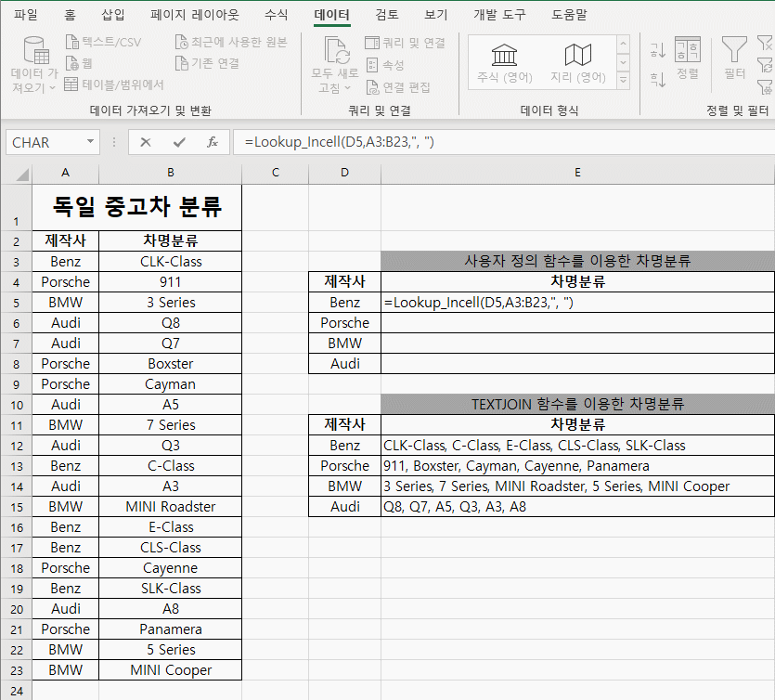Sort descending with the Z-A icon
Screen dimensions: 775x700
tap(658, 79)
